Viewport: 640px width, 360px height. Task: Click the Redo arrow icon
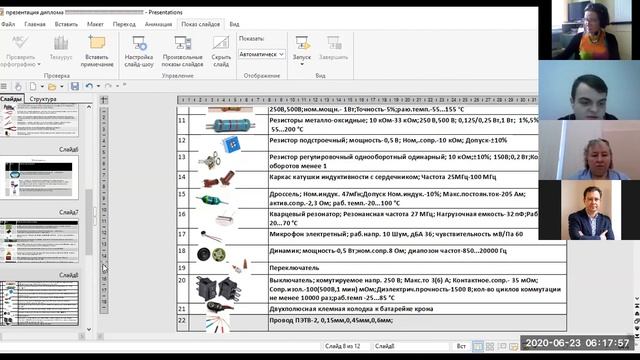(108, 86)
